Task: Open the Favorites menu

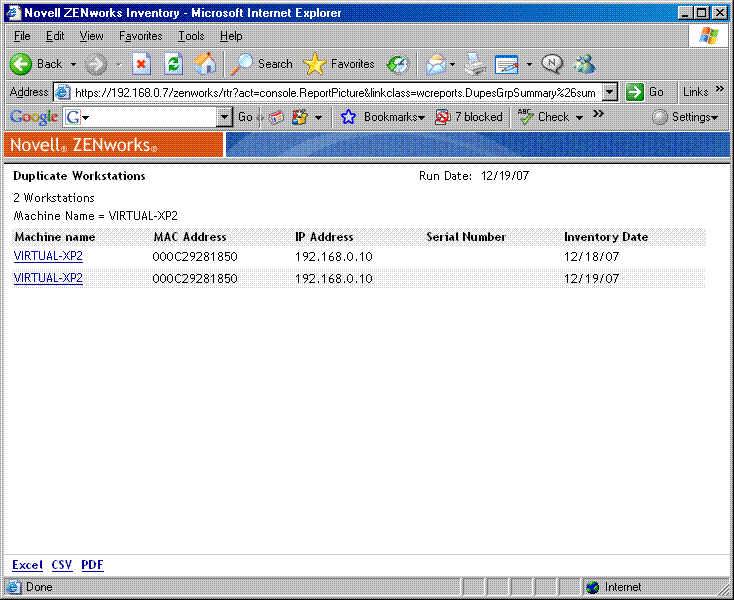Action: pyautogui.click(x=140, y=36)
